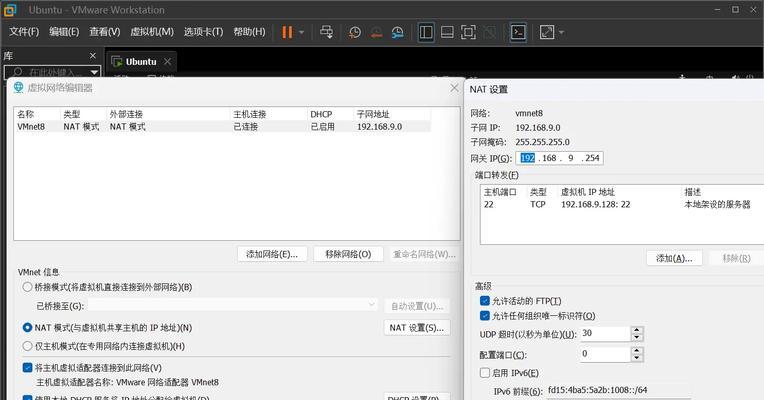Decrease the UDP 超时 value with down arrow
The width and height of the screenshot is (764, 400).
coord(637,337)
